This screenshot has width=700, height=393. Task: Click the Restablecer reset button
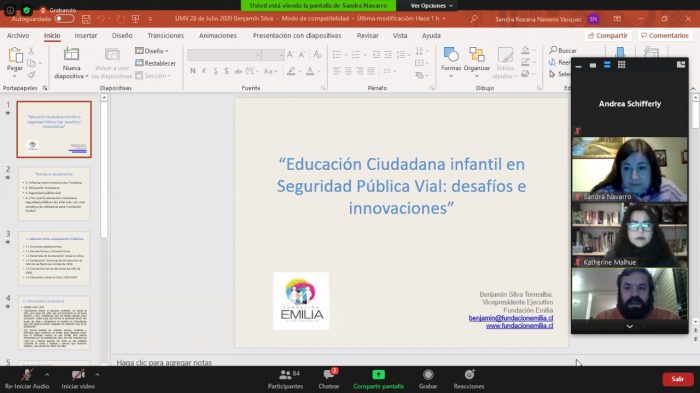pyautogui.click(x=155, y=63)
